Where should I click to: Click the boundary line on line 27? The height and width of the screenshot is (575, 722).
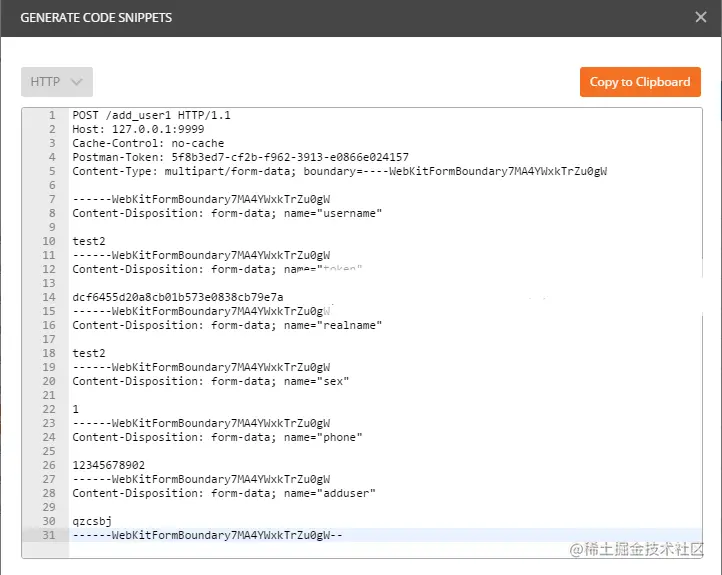[x=201, y=479]
